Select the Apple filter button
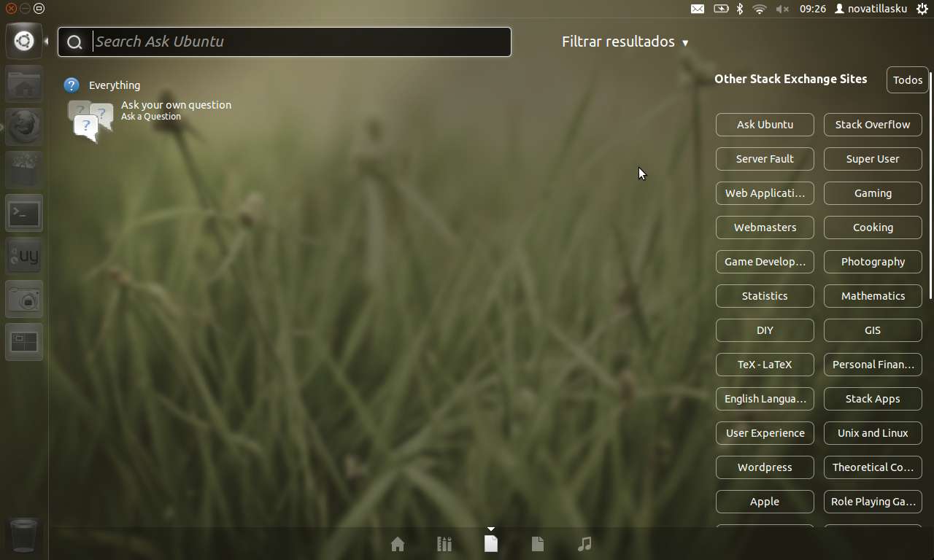The width and height of the screenshot is (934, 560). click(765, 502)
